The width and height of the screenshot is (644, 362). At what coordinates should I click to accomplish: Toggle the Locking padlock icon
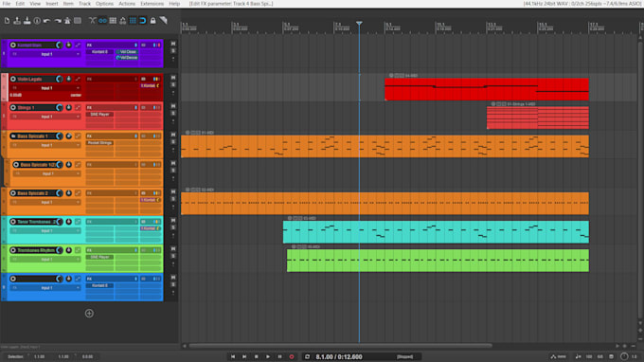coord(152,21)
